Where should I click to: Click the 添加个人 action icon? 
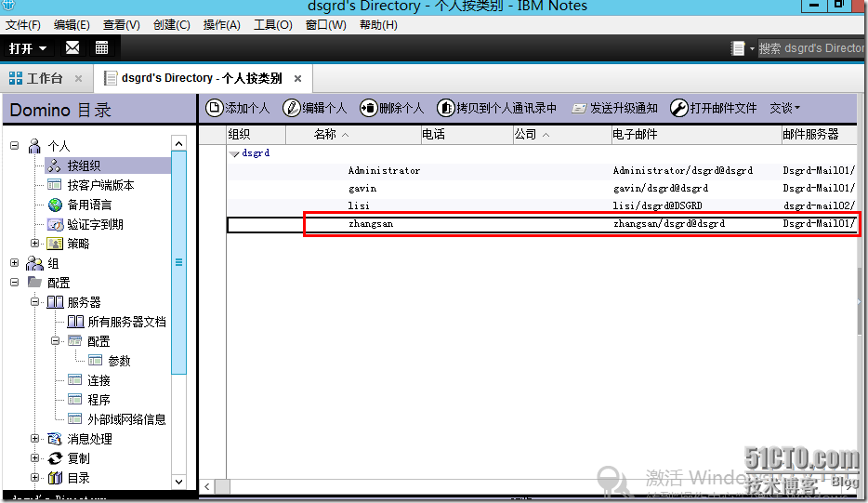pyautogui.click(x=215, y=108)
